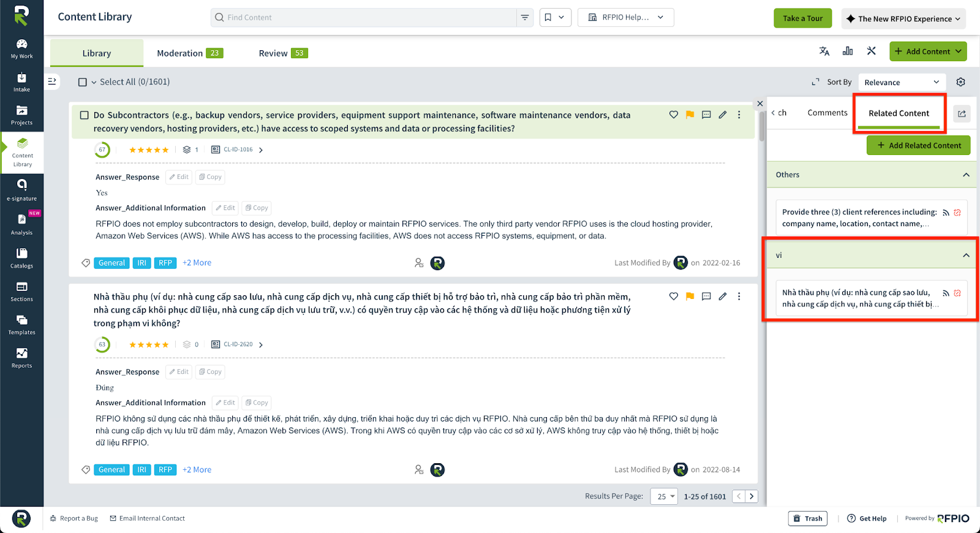The height and width of the screenshot is (533, 980).
Task: Expand details next to CL-ID-1016
Action: click(x=261, y=150)
